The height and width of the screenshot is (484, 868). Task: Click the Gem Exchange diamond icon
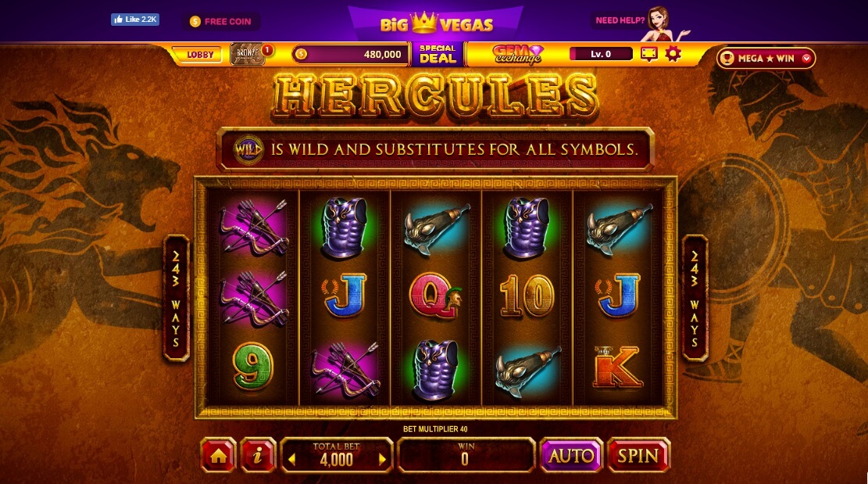click(535, 52)
